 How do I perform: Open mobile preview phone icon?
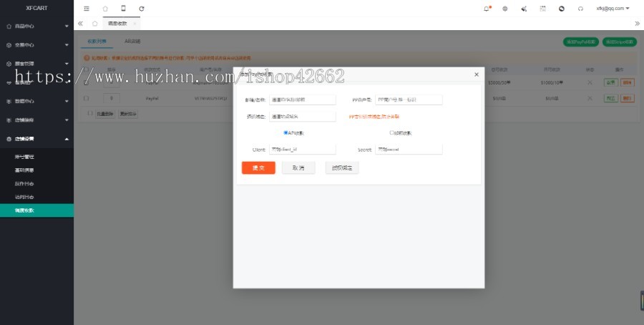coord(123,8)
